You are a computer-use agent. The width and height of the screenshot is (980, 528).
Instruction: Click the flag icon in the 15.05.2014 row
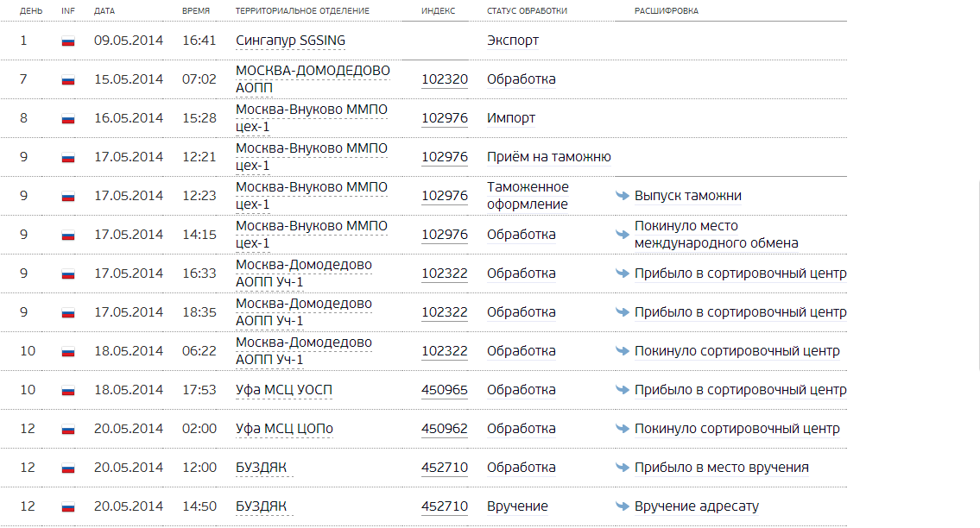pyautogui.click(x=68, y=80)
